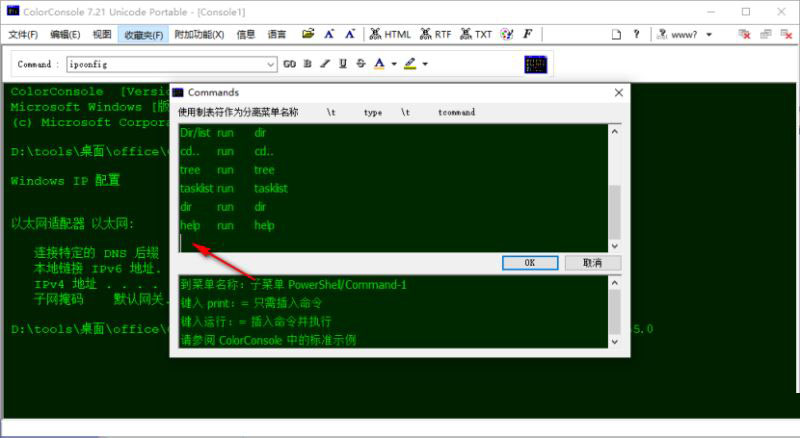The image size is (800, 438).
Task: Open the 附加功能(X) menu
Action: (x=199, y=35)
